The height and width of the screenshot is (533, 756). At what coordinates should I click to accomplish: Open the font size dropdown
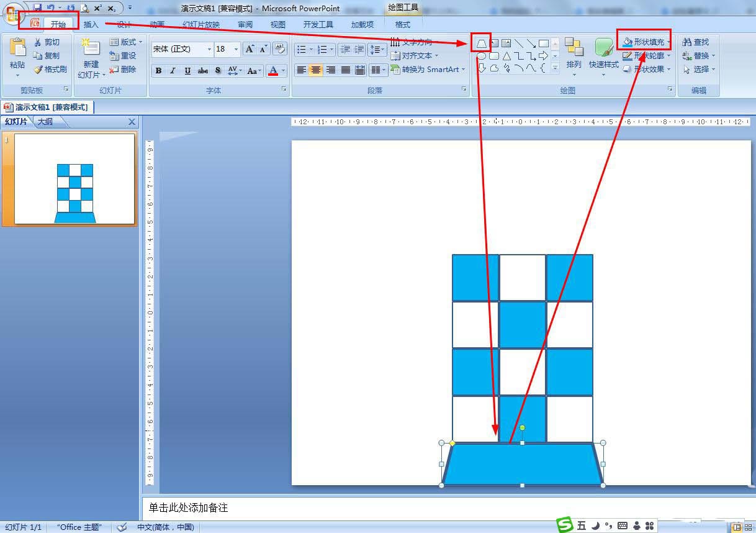[236, 49]
